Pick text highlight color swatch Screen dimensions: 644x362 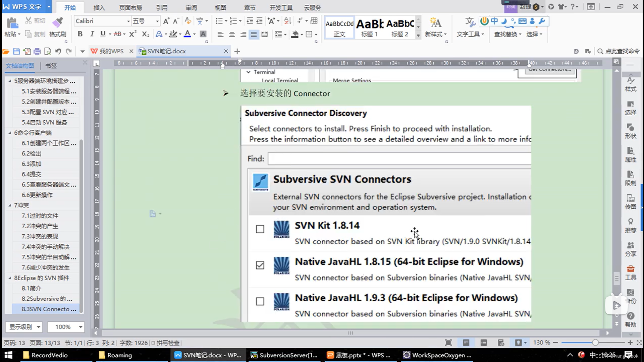[x=173, y=34]
